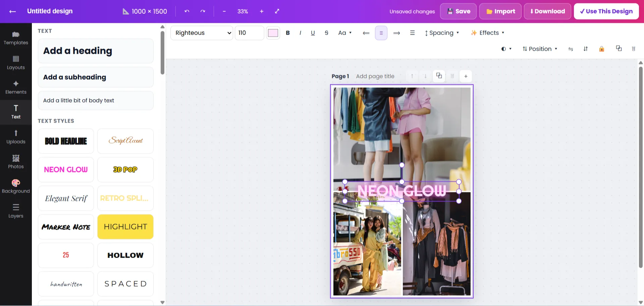Open the Effects dropdown

[x=487, y=33]
